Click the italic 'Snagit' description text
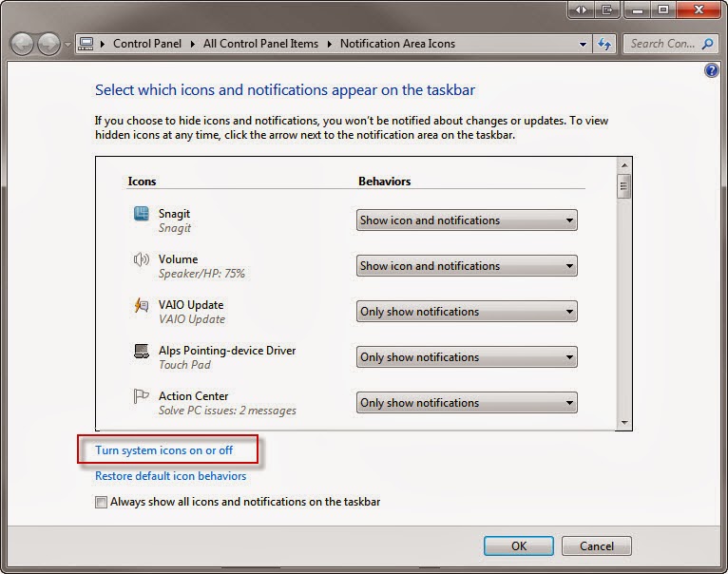 click(x=175, y=228)
